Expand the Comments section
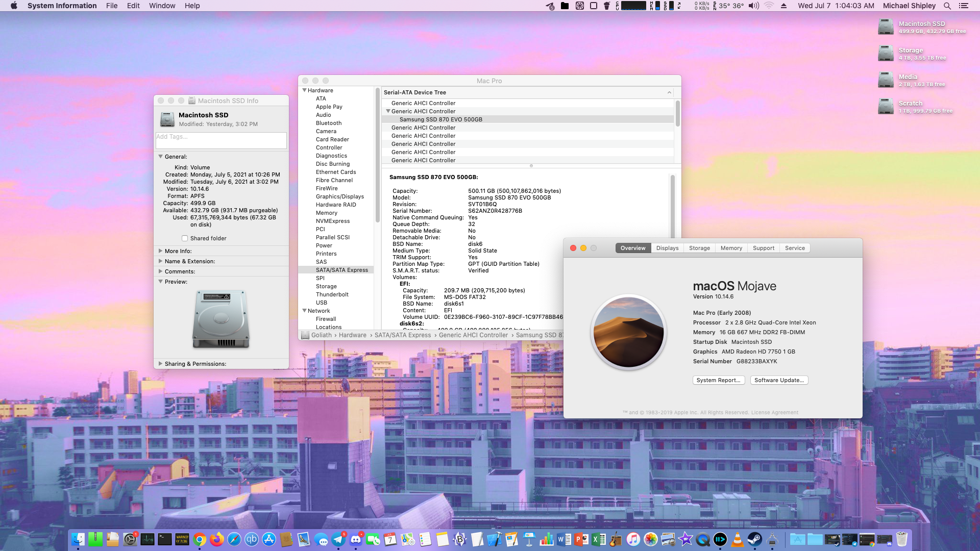 tap(160, 271)
